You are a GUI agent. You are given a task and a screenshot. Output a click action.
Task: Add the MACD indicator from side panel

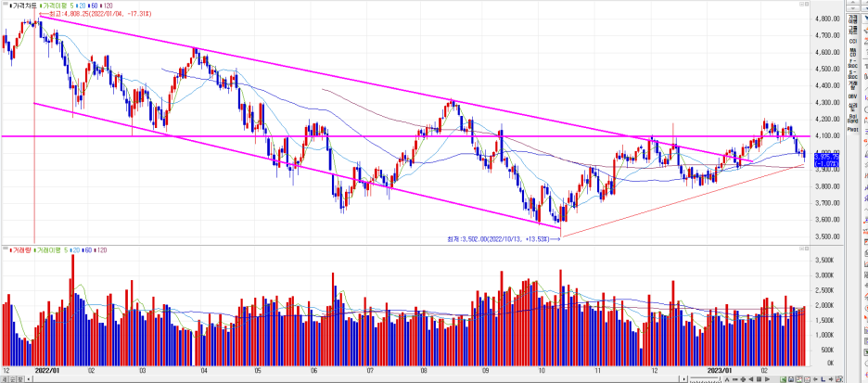coord(852,53)
